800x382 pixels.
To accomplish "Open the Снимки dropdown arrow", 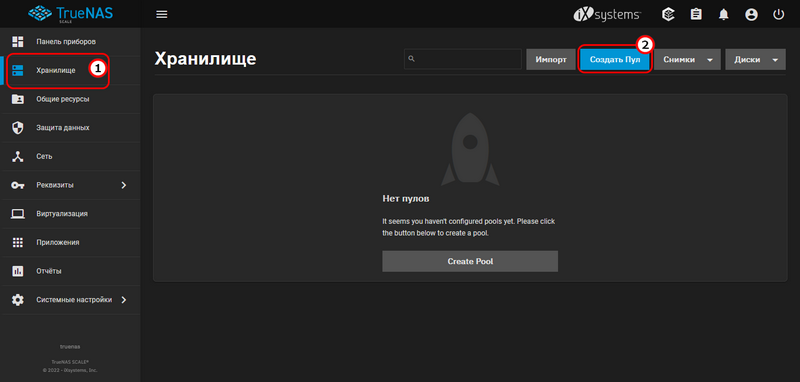I will coord(710,60).
